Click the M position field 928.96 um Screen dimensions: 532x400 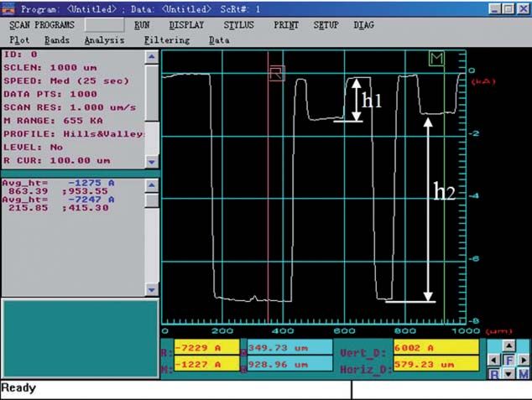point(289,364)
